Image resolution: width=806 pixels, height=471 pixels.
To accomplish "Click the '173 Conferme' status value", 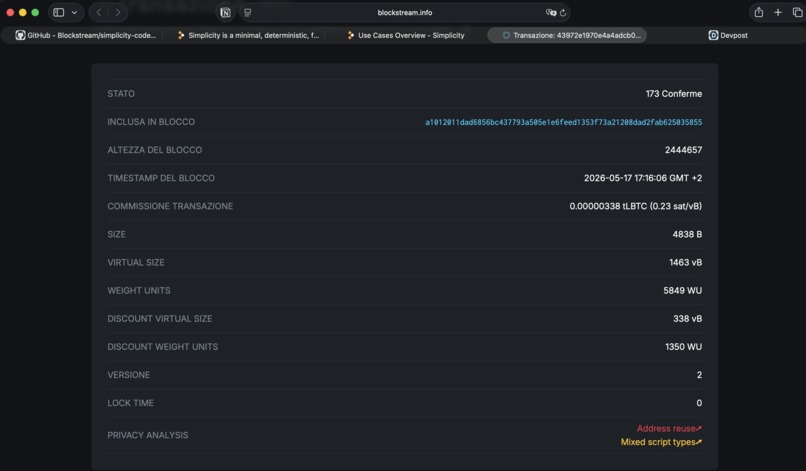I will pyautogui.click(x=674, y=94).
